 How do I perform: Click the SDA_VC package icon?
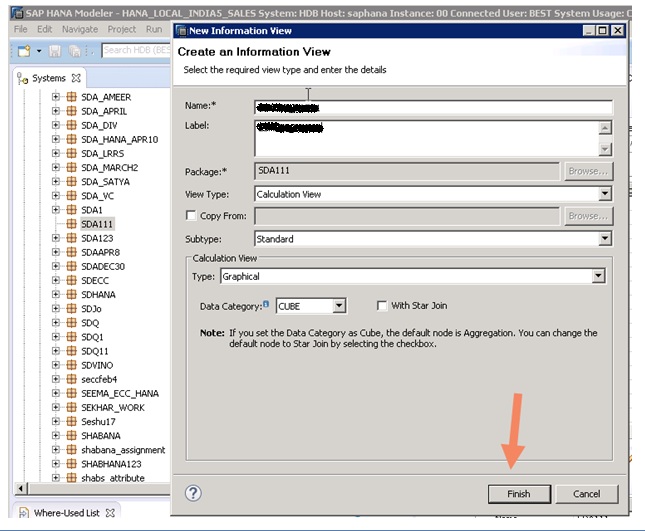pyautogui.click(x=72, y=195)
